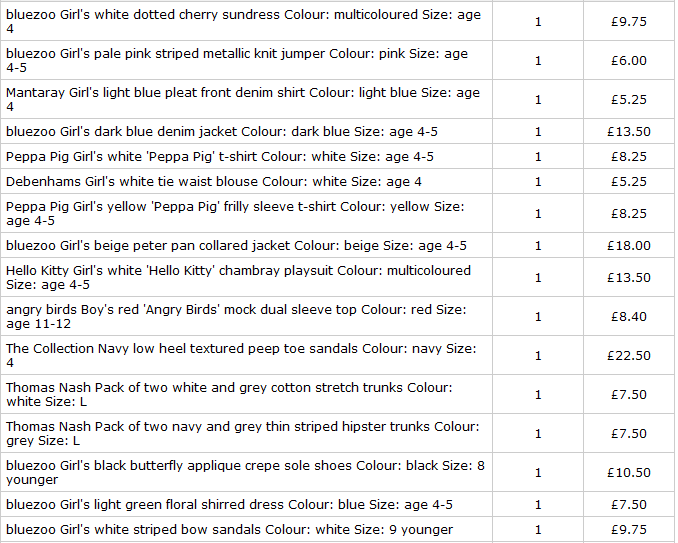Click the black butterfly applique crepe sole shoes text
Screen dimensions: 678x543
coord(245,473)
